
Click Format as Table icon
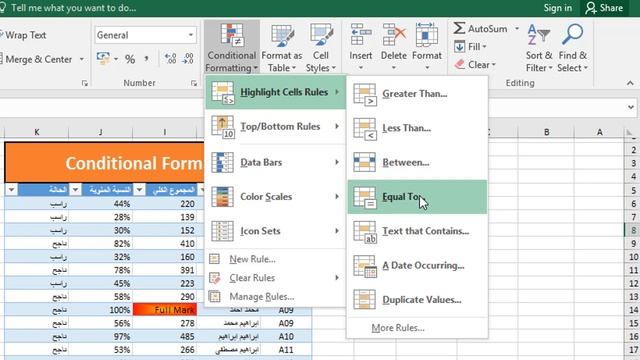(282, 36)
